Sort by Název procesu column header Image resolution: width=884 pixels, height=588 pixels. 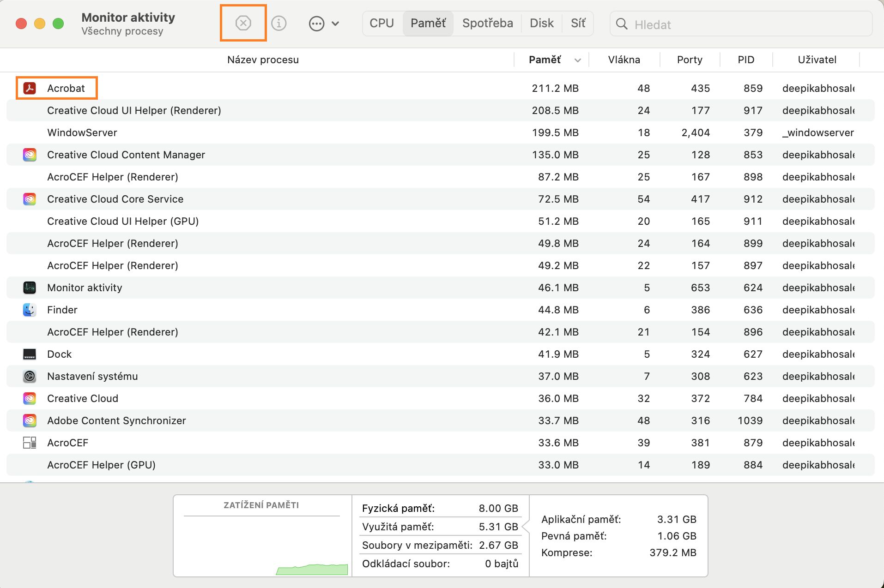[262, 60]
